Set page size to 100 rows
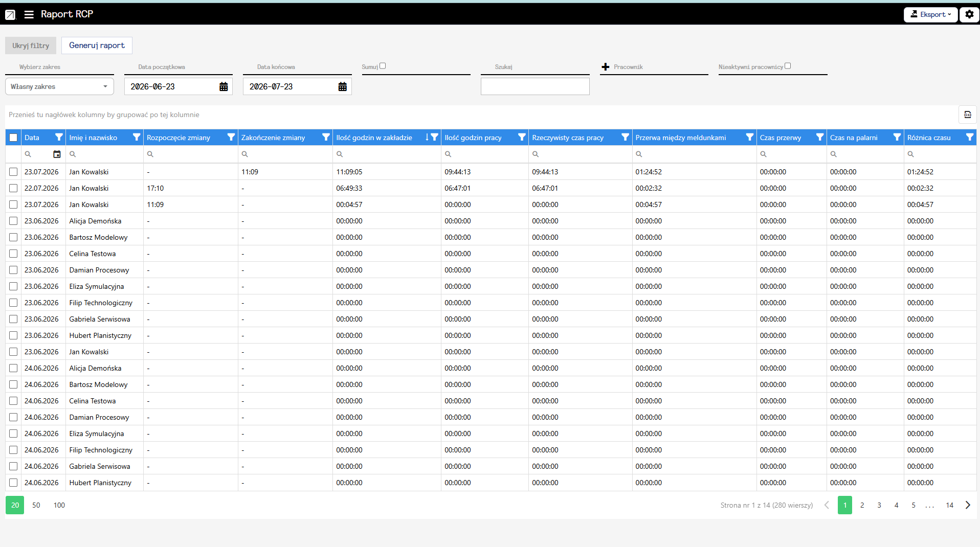This screenshot has width=980, height=547. pos(59,505)
